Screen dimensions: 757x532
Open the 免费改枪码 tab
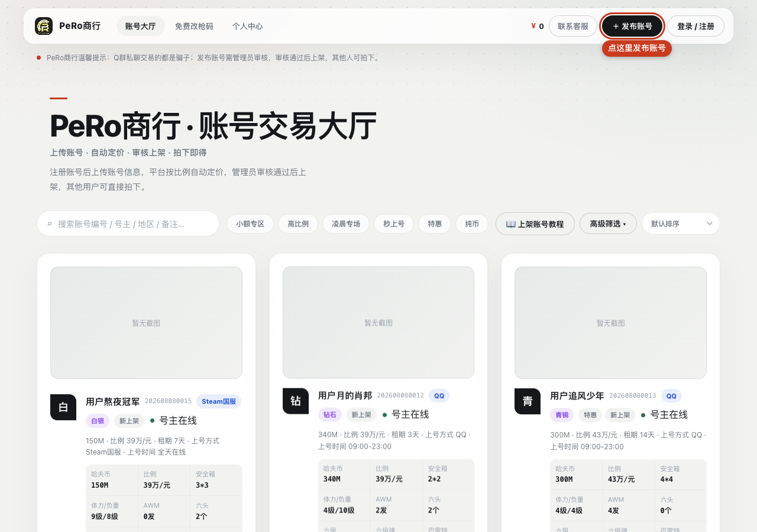coord(194,26)
